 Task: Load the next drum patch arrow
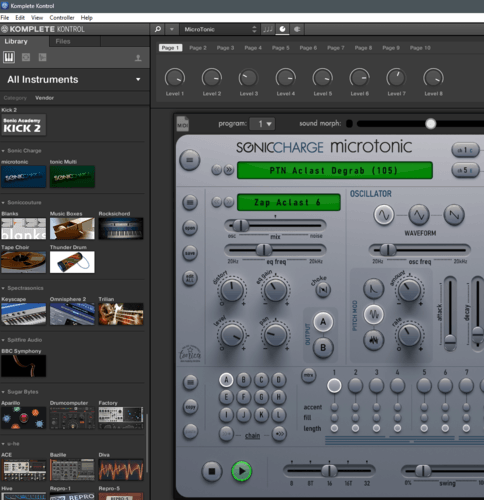pyautogui.click(x=229, y=202)
